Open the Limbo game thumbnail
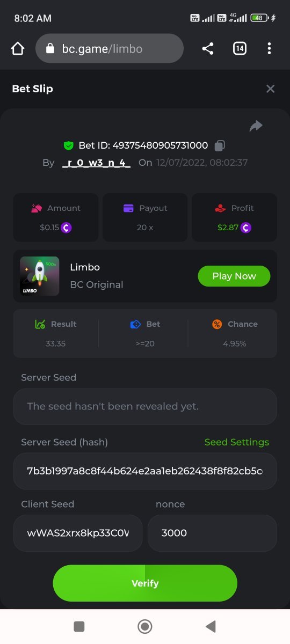 coord(40,276)
